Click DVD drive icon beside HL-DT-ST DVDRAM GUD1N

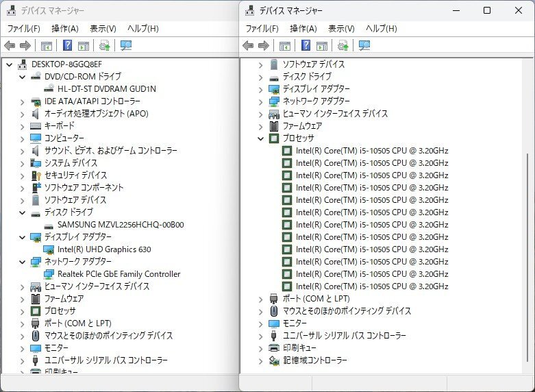pos(49,89)
